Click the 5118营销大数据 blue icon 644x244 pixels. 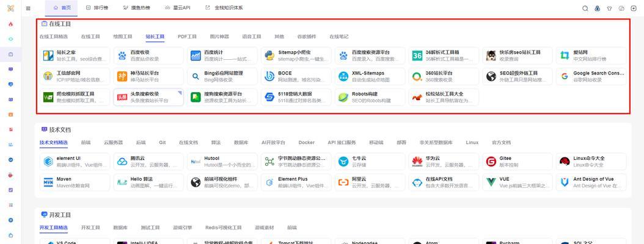[x=270, y=97]
